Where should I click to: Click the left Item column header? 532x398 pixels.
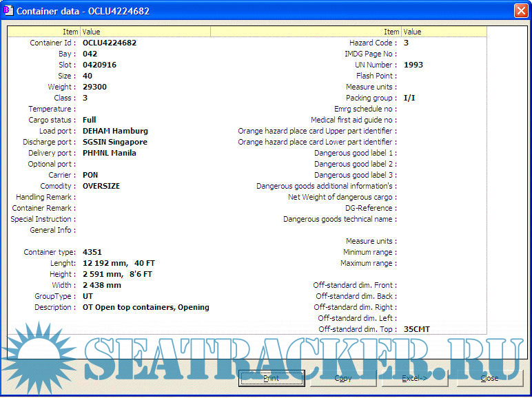[70, 32]
